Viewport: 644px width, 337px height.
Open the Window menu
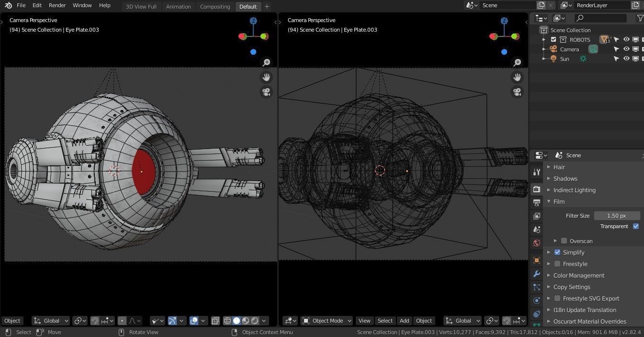[82, 5]
